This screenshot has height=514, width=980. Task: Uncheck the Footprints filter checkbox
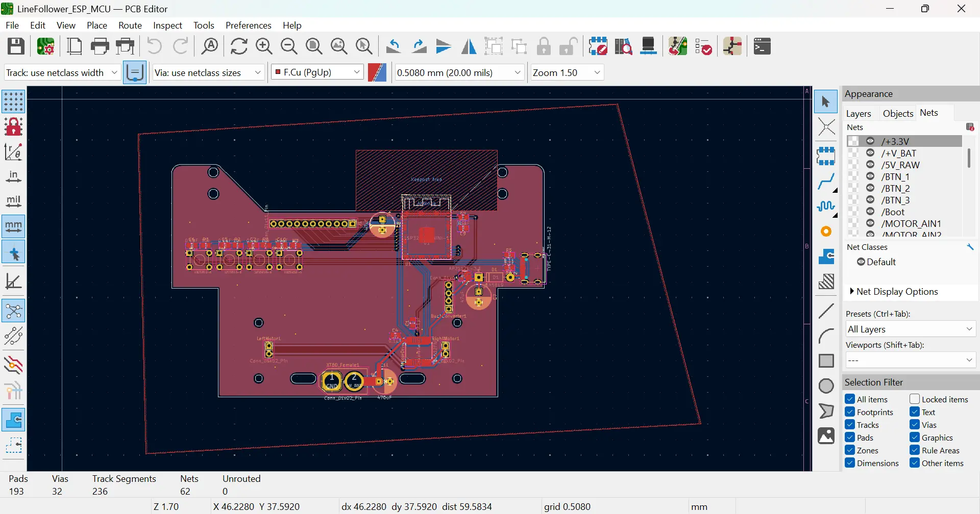tap(850, 412)
